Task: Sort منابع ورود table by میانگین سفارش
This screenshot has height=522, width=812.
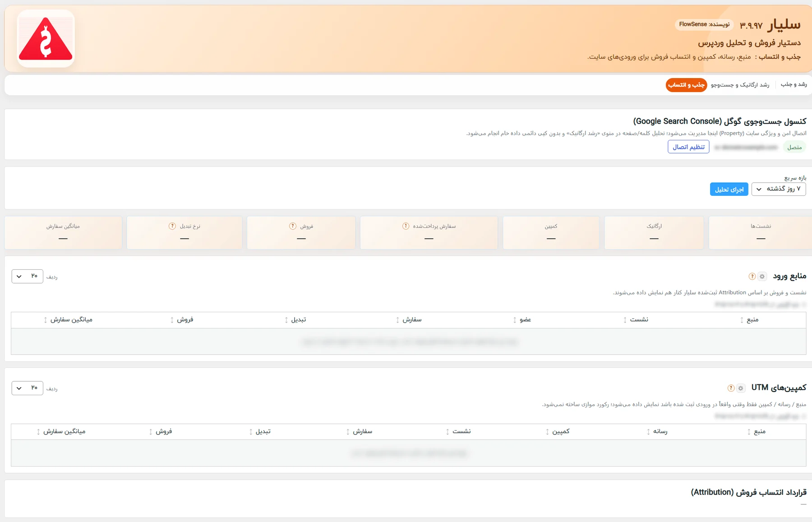Action: coord(68,320)
